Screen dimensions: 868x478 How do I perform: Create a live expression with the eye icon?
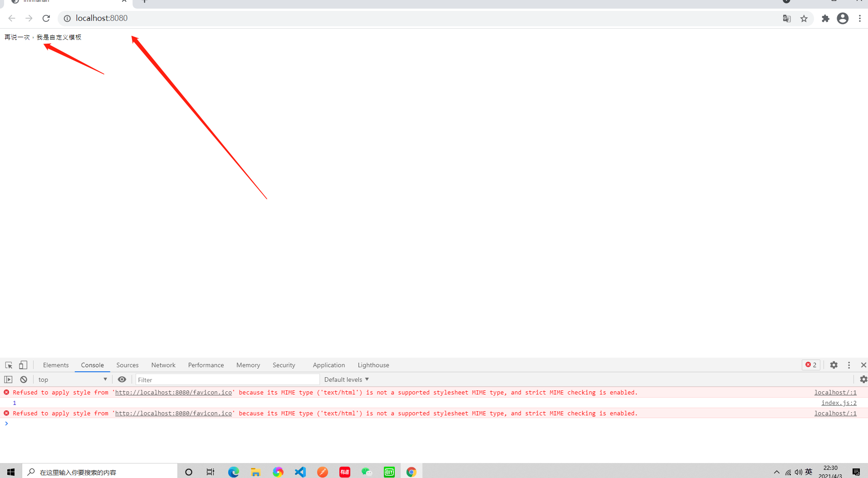122,379
